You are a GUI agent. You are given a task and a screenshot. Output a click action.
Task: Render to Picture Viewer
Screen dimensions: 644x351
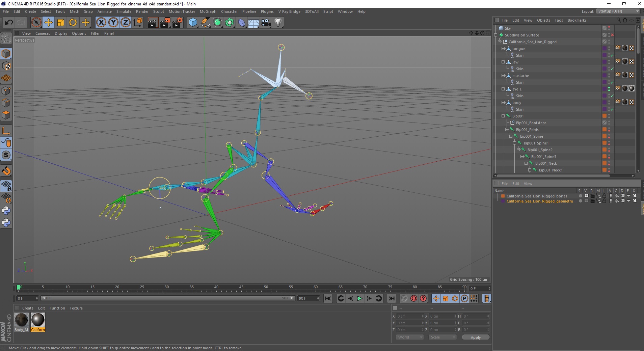[165, 23]
